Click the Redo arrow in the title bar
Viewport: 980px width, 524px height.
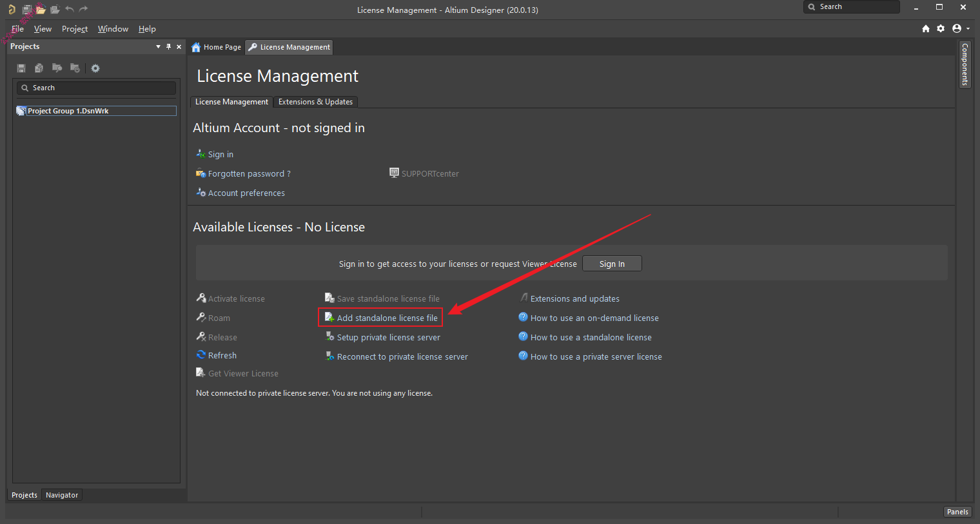tap(83, 10)
